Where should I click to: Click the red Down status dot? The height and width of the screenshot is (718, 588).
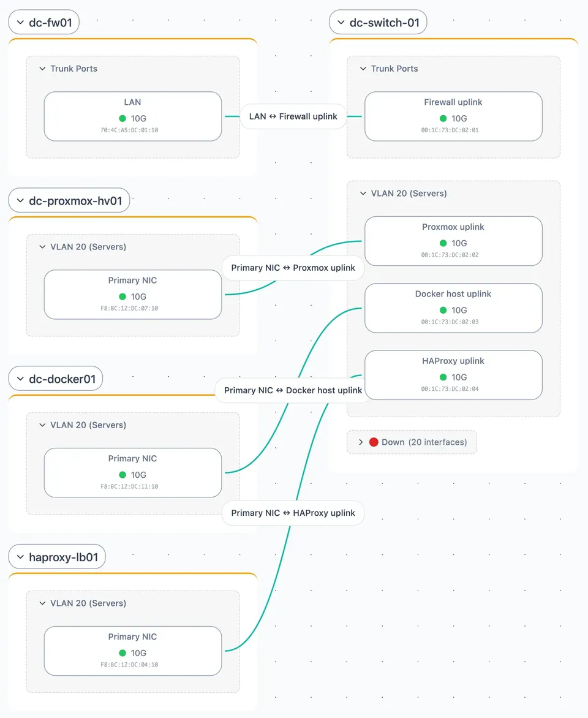point(374,442)
